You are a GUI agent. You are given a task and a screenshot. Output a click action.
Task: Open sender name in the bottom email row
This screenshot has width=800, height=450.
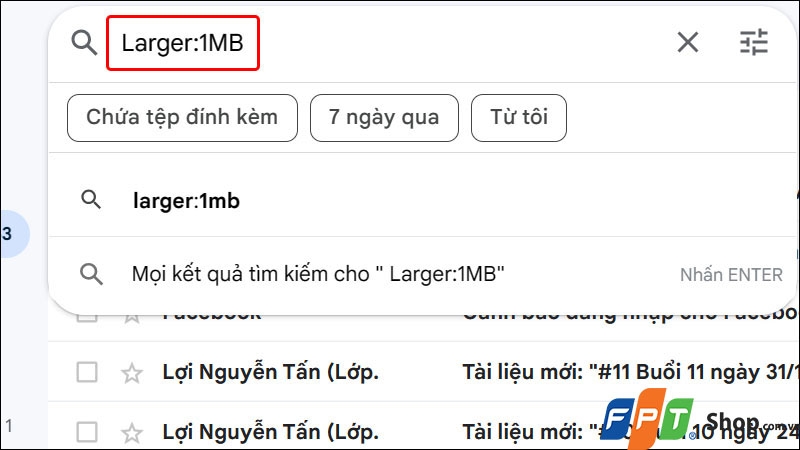pos(270,432)
